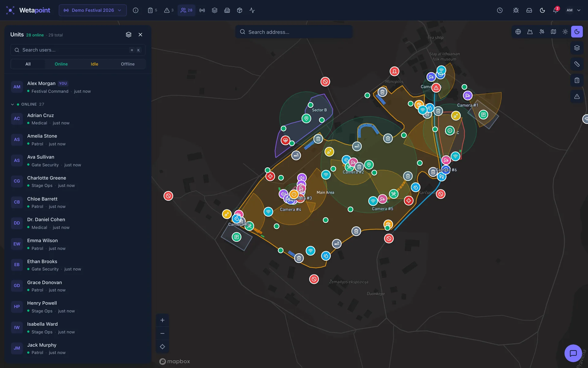588x368 pixels.
Task: Open the cube package icon in top bar
Action: tap(239, 10)
